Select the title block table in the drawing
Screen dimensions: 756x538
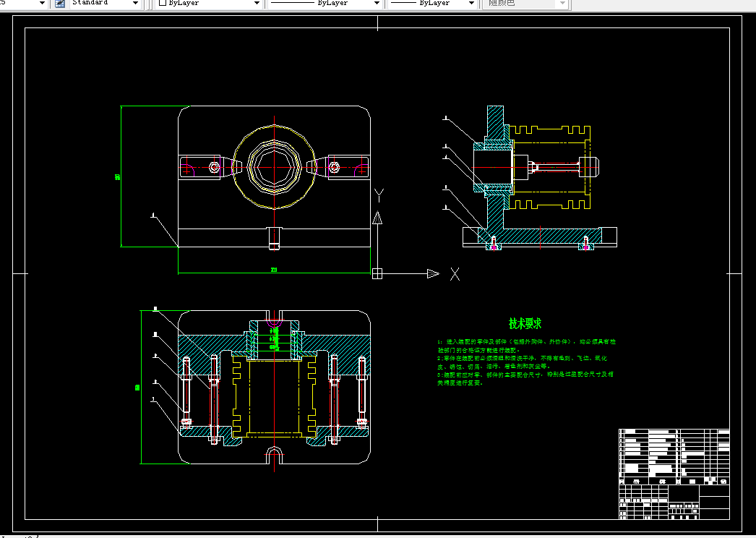tap(674, 474)
